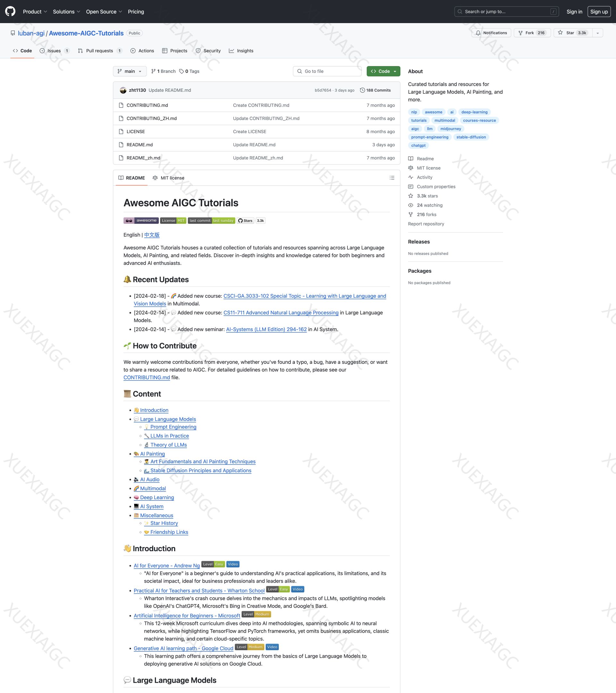Expand the main branch dropdown
The height and width of the screenshot is (693, 616).
[x=130, y=71]
